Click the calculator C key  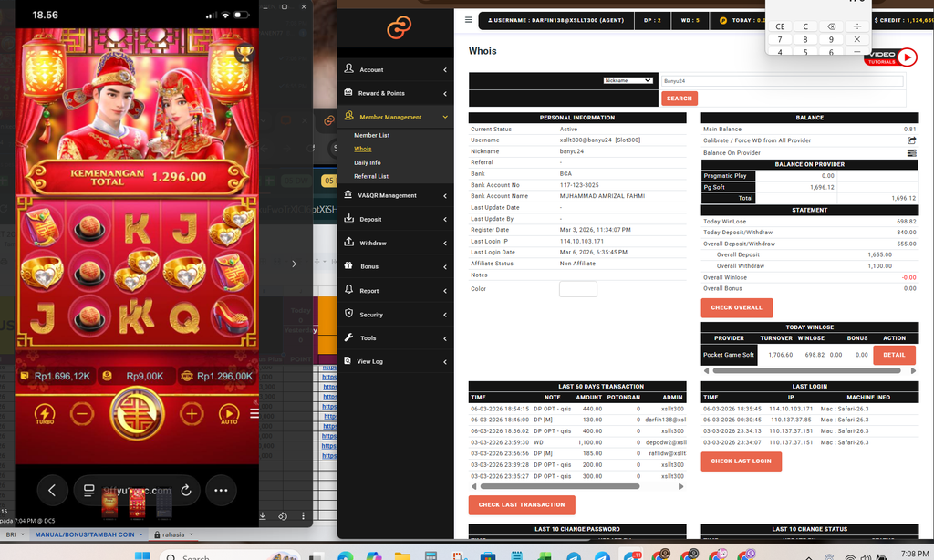click(x=805, y=26)
